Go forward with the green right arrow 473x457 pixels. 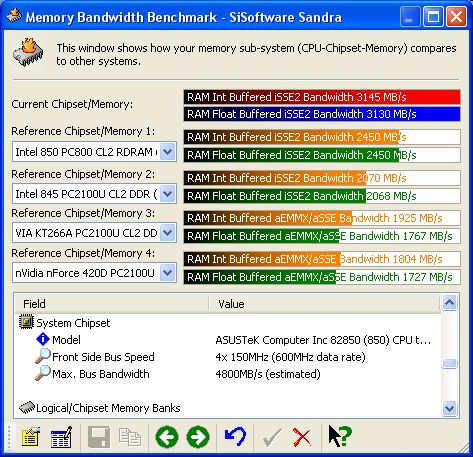[198, 437]
